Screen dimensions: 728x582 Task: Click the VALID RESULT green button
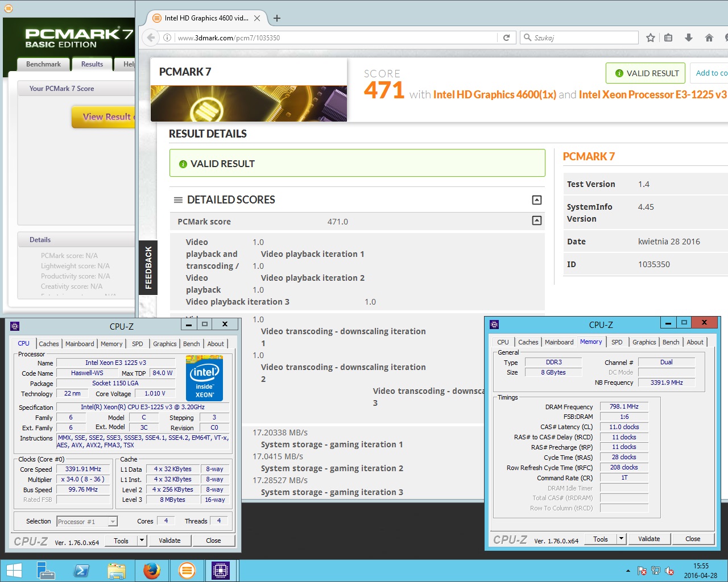(x=646, y=73)
